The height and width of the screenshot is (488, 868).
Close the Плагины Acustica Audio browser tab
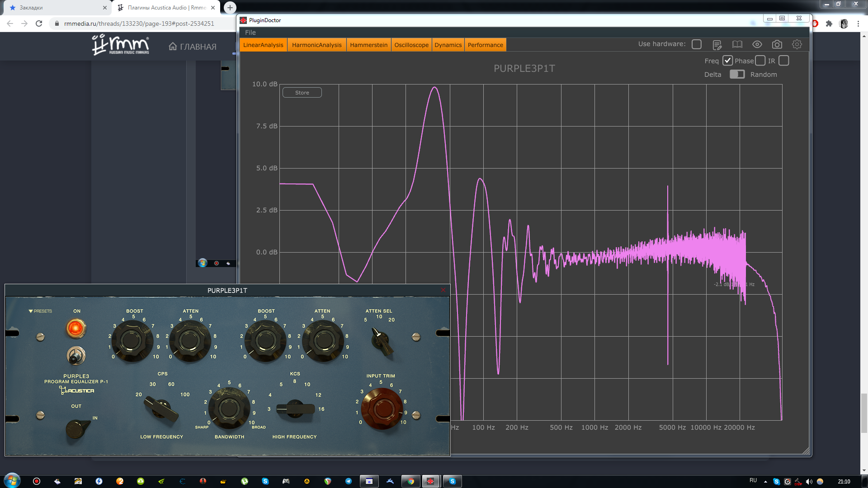[213, 8]
